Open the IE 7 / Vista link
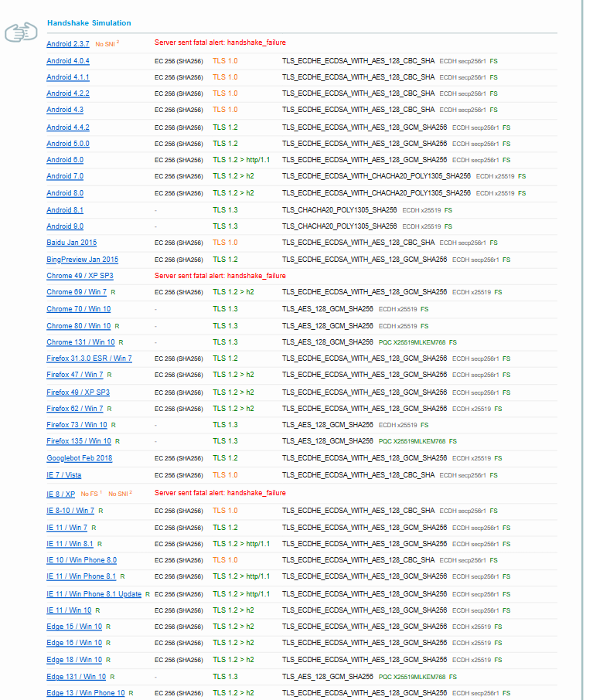This screenshot has height=700, width=593. point(64,475)
